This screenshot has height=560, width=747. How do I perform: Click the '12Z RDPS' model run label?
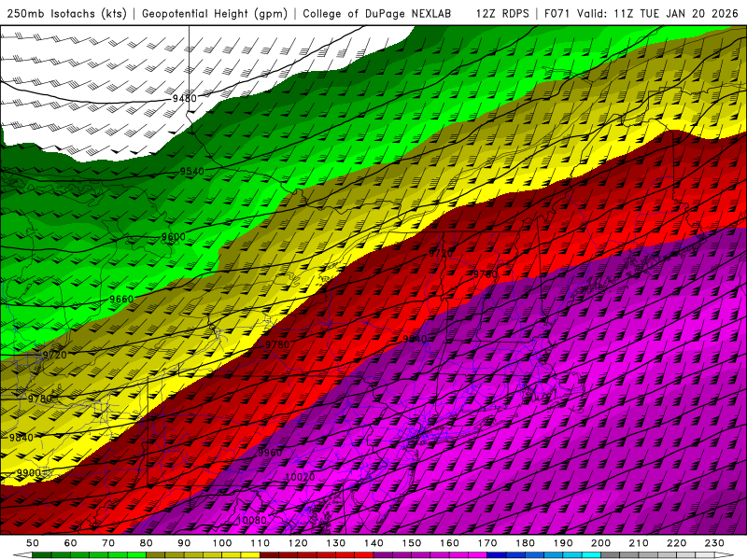tap(502, 14)
